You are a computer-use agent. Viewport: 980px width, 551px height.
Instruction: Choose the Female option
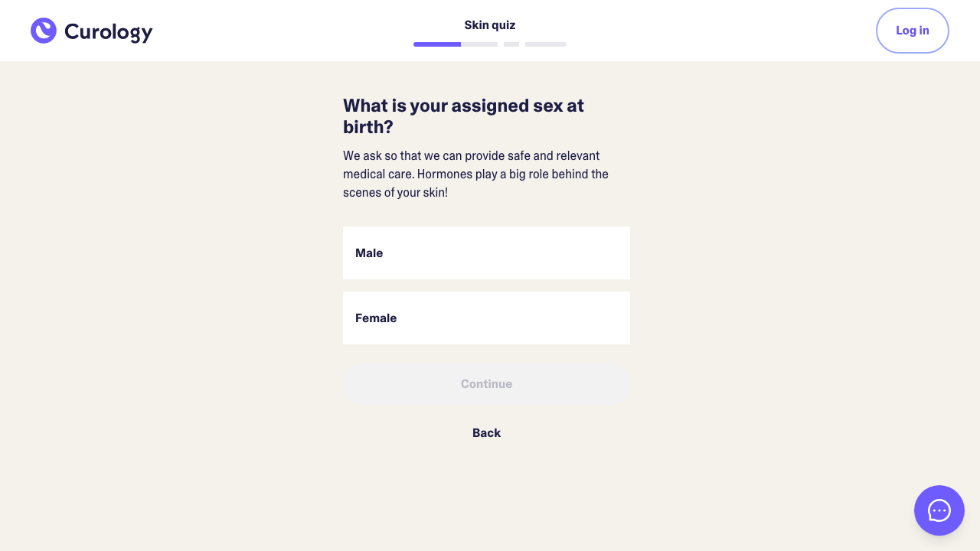click(x=486, y=318)
